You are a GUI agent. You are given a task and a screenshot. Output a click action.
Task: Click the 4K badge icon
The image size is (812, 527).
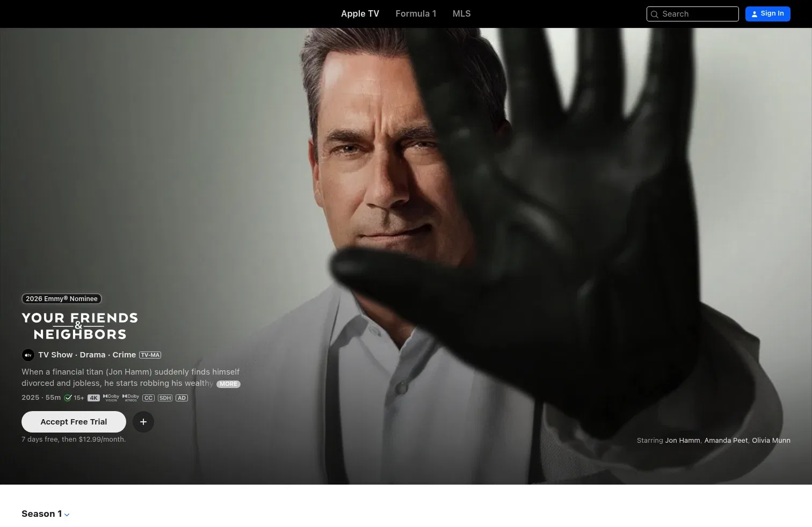[93, 398]
